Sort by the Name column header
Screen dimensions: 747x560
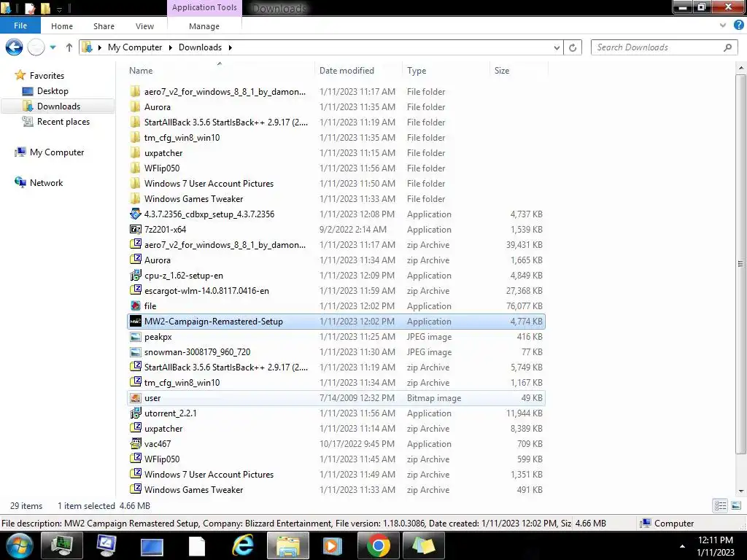[x=141, y=71]
